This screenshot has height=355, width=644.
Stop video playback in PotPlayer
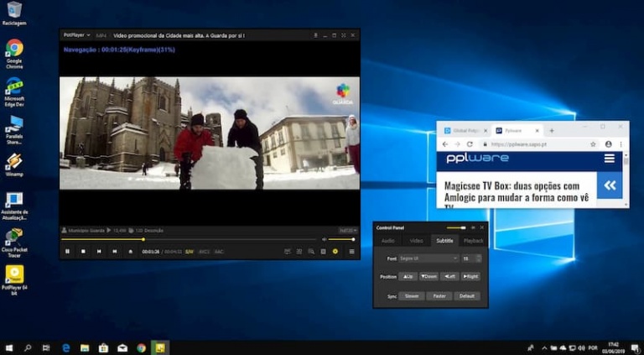click(x=82, y=251)
